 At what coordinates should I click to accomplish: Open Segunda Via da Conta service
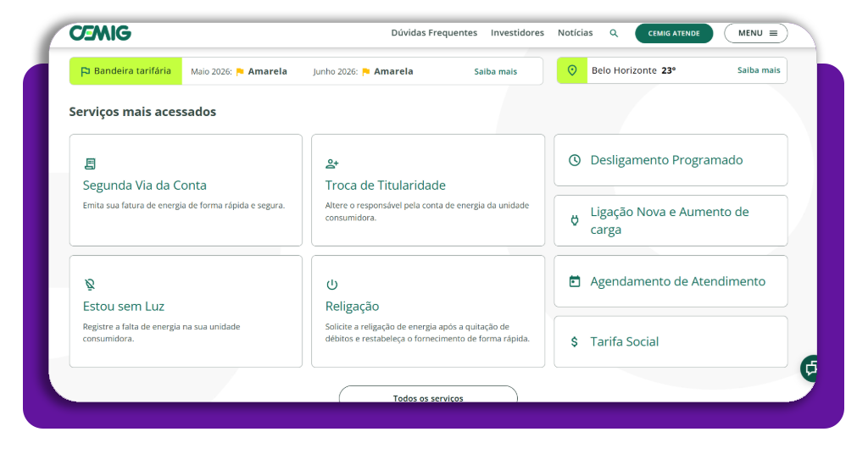pos(186,190)
